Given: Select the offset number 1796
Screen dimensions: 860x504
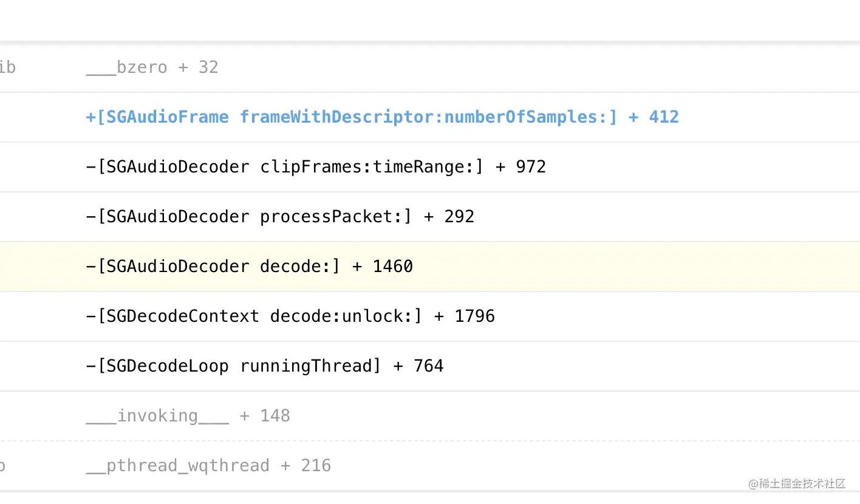Looking at the screenshot, I should [474, 316].
